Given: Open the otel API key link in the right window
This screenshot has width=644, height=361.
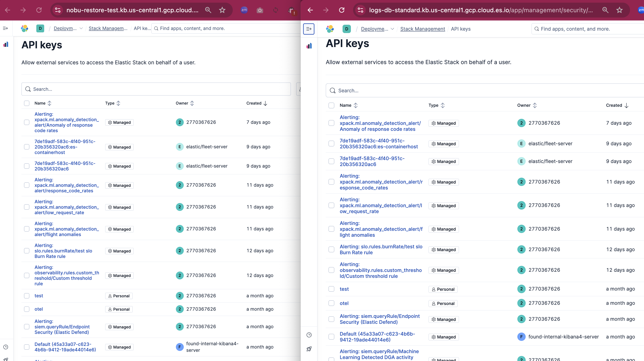Looking at the screenshot, I should point(344,303).
